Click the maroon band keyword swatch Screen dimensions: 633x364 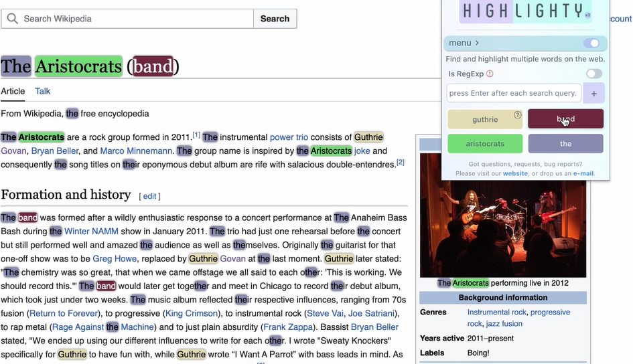(x=565, y=119)
